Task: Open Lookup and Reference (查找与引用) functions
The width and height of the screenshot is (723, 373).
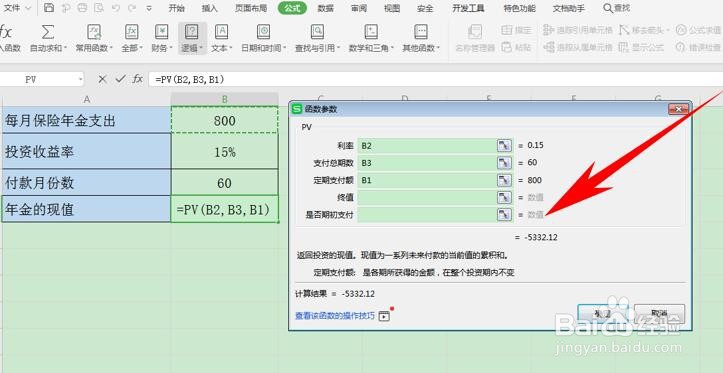Action: [x=317, y=38]
